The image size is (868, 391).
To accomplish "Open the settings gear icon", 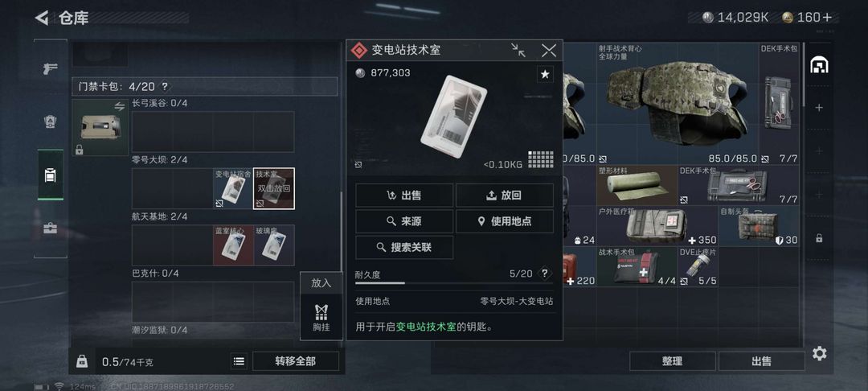I will pos(819,353).
